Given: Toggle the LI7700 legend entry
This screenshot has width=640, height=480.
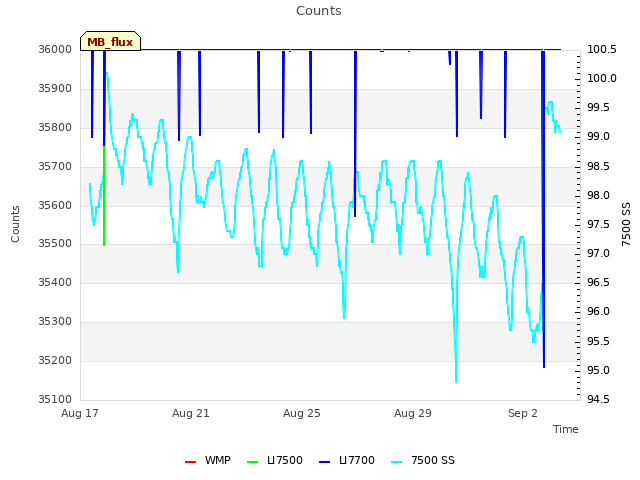Looking at the screenshot, I should point(347,460).
